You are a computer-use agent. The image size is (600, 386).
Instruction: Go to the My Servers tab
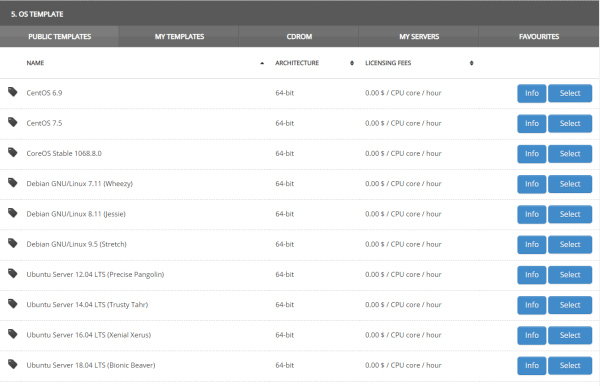coord(419,37)
